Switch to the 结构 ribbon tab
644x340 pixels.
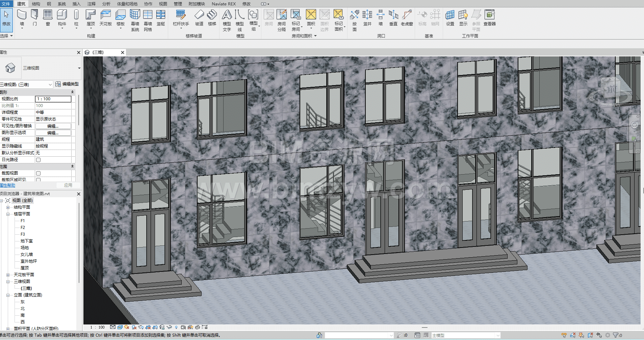pyautogui.click(x=36, y=4)
